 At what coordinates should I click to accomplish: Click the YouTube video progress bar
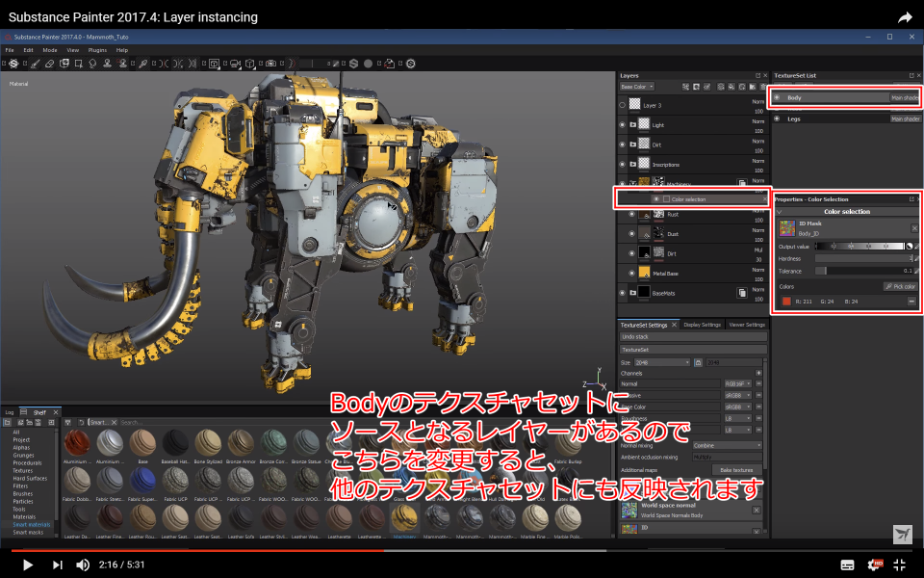pyautogui.click(x=462, y=550)
